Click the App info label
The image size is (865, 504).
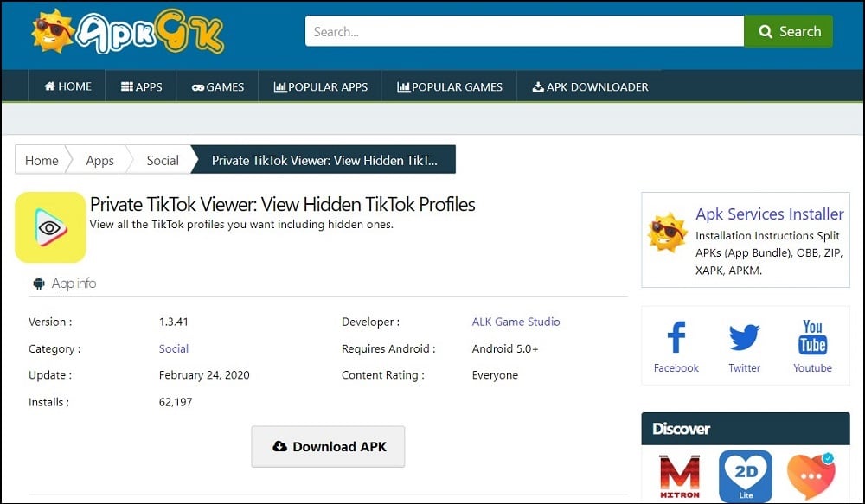(x=74, y=284)
